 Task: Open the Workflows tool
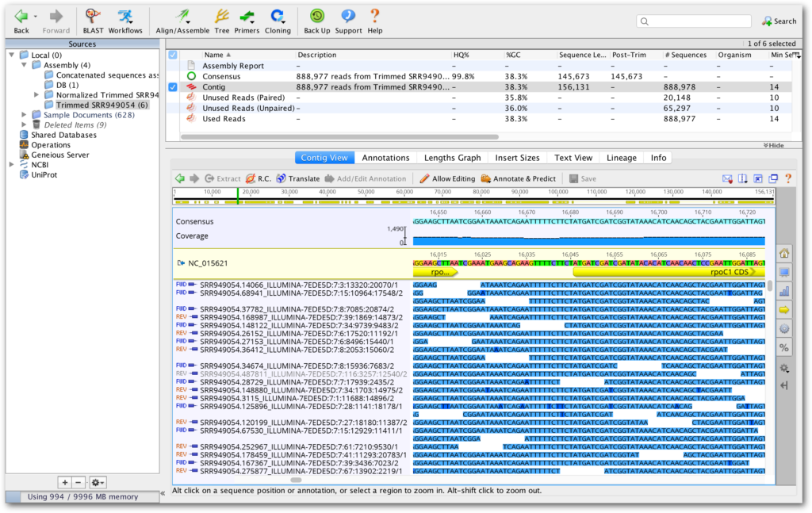click(124, 16)
